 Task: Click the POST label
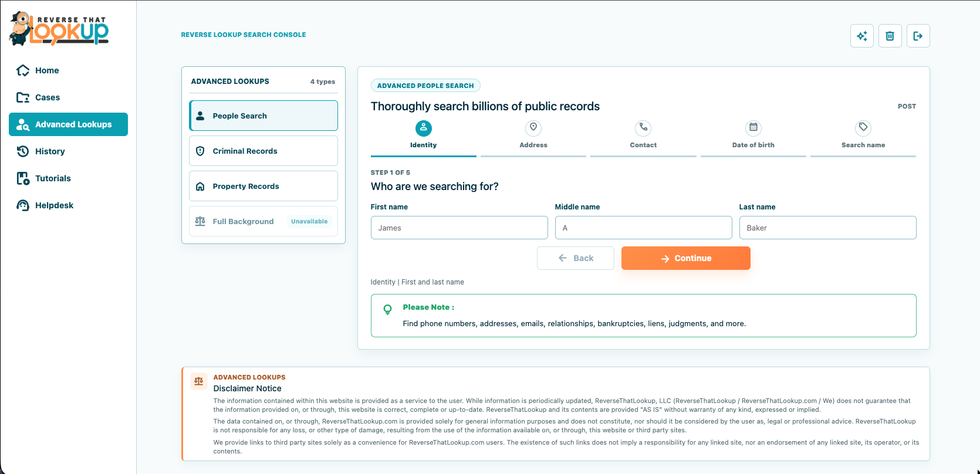pyautogui.click(x=907, y=106)
